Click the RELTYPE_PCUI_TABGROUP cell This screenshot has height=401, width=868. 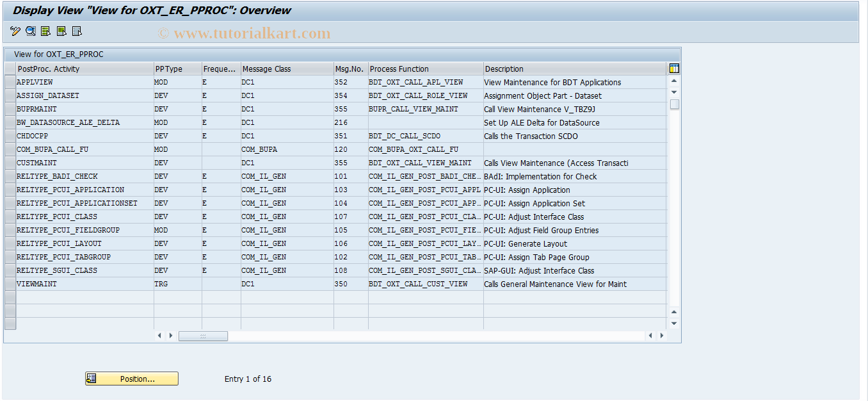(x=84, y=257)
